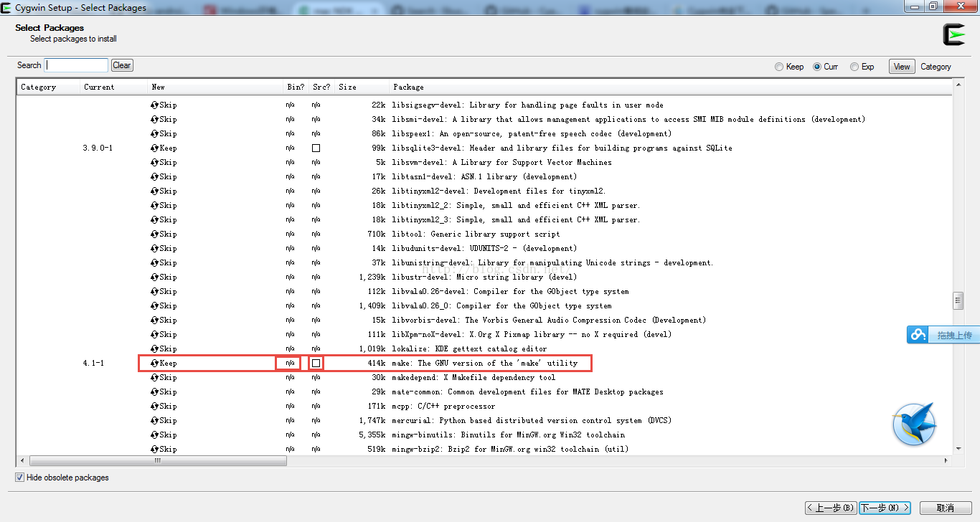Image resolution: width=980 pixels, height=522 pixels.
Task: Click the Category column header
Action: point(48,87)
